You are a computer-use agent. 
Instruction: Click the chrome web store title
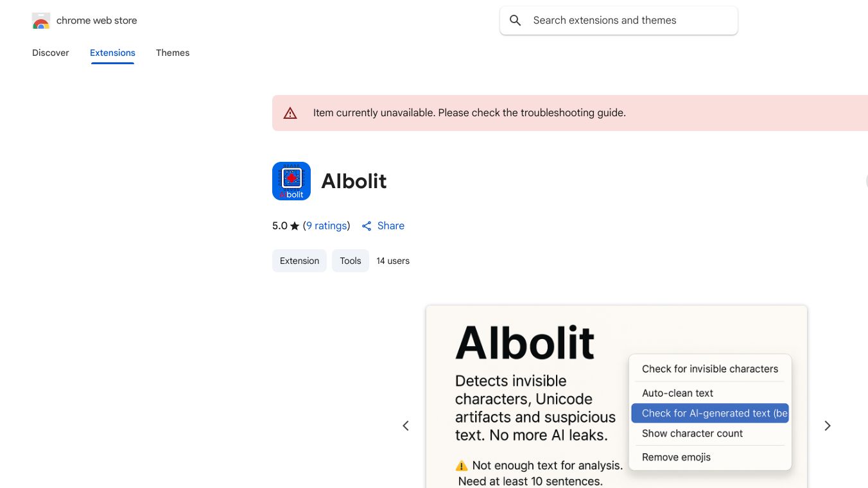(x=97, y=21)
